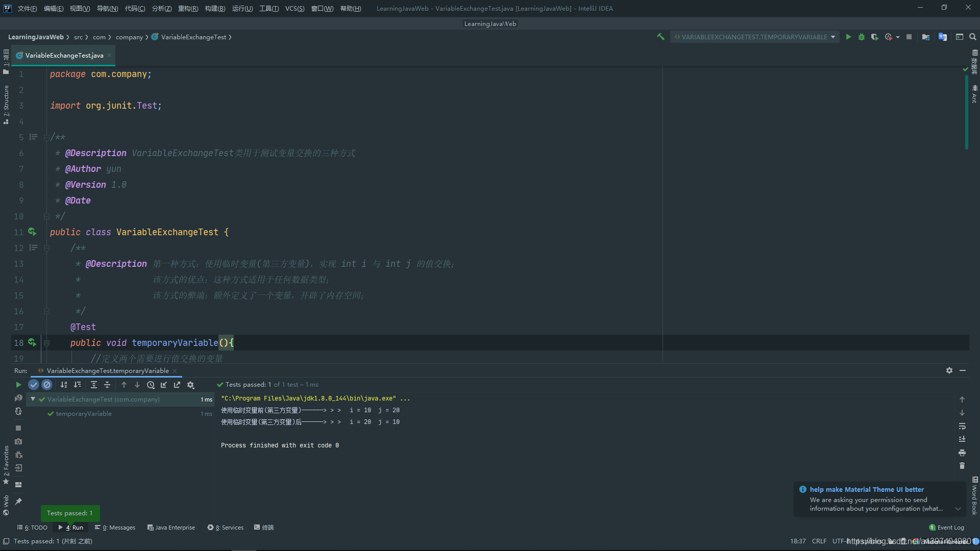Clear console with the trash icon
This screenshot has height=551, width=980.
962,466
